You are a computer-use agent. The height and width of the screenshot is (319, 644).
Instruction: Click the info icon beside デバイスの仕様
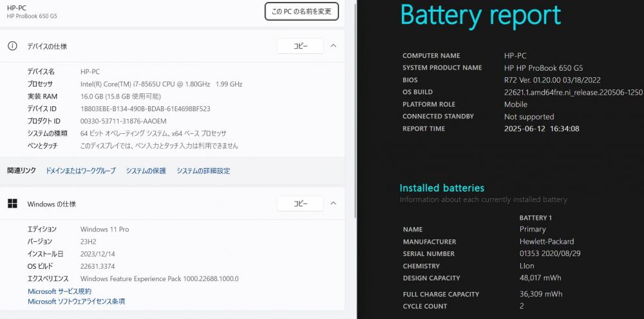[12, 46]
